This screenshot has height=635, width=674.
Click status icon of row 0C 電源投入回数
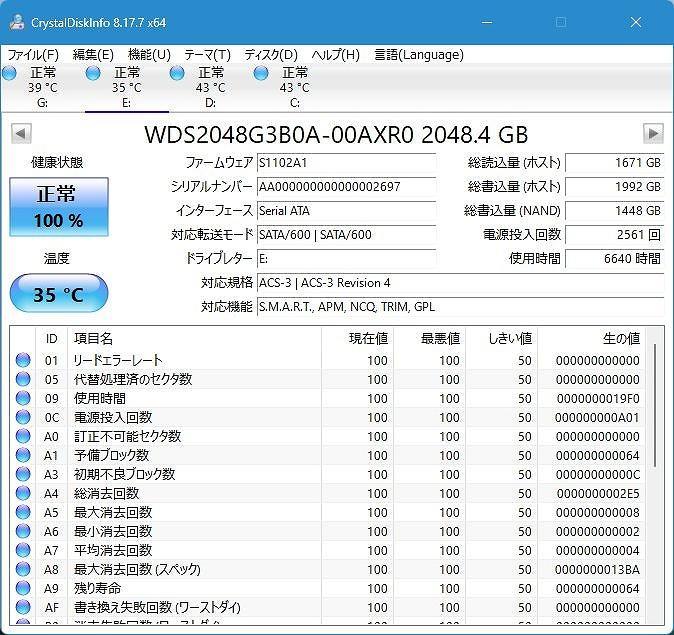point(23,417)
